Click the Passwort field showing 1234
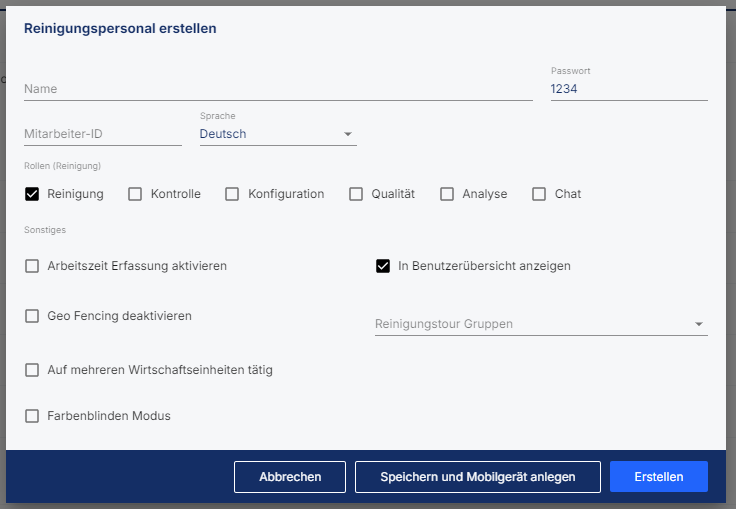 click(629, 89)
